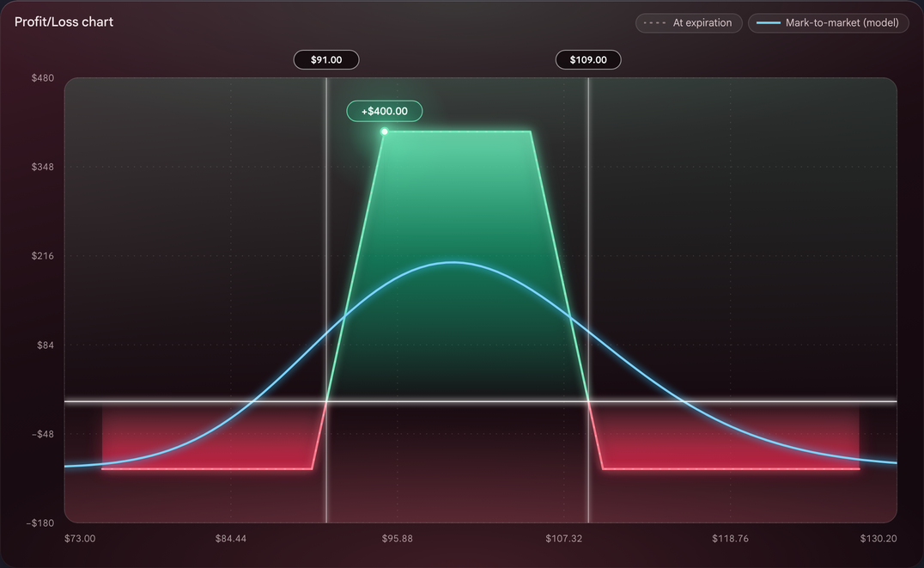Click the –$48 y-axis label
Image resolution: width=924 pixels, height=568 pixels.
click(42, 434)
